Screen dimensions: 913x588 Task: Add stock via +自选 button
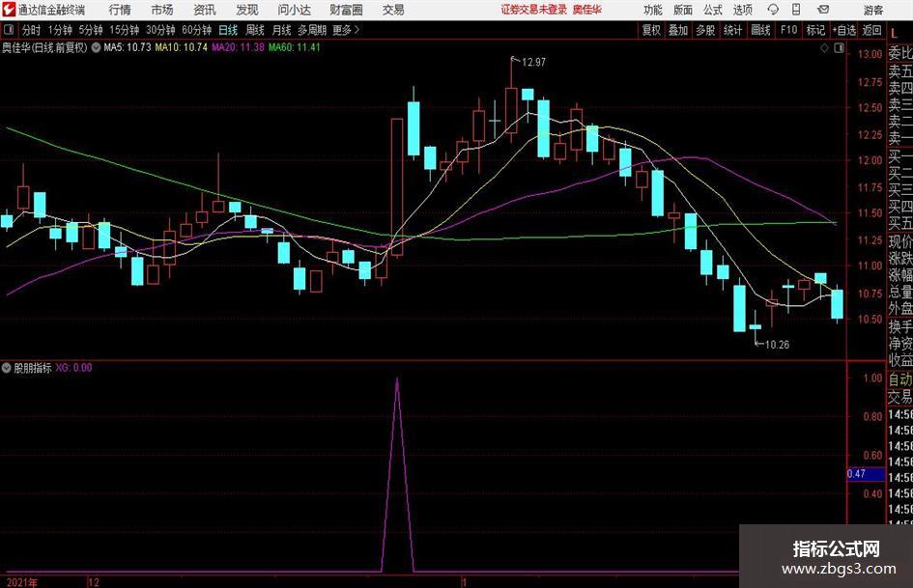click(844, 30)
